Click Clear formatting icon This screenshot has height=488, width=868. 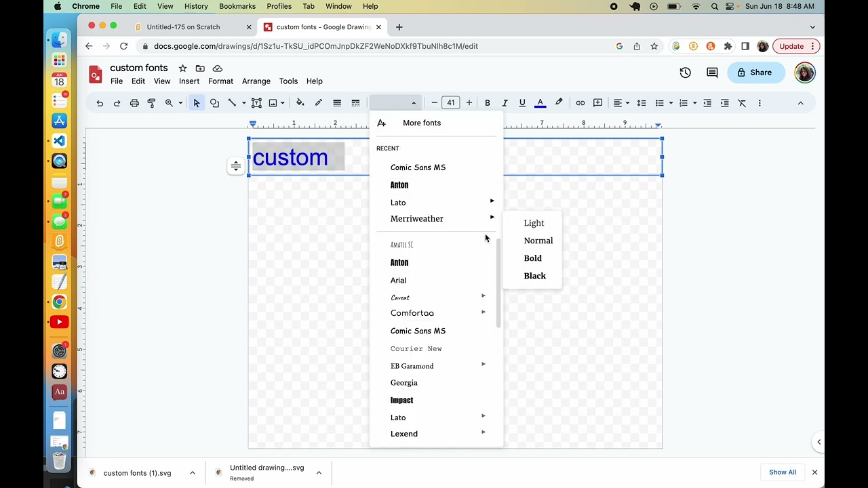coord(742,103)
